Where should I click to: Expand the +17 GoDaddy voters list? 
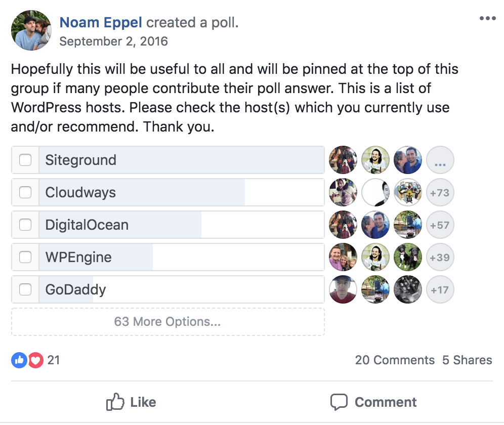(x=440, y=290)
